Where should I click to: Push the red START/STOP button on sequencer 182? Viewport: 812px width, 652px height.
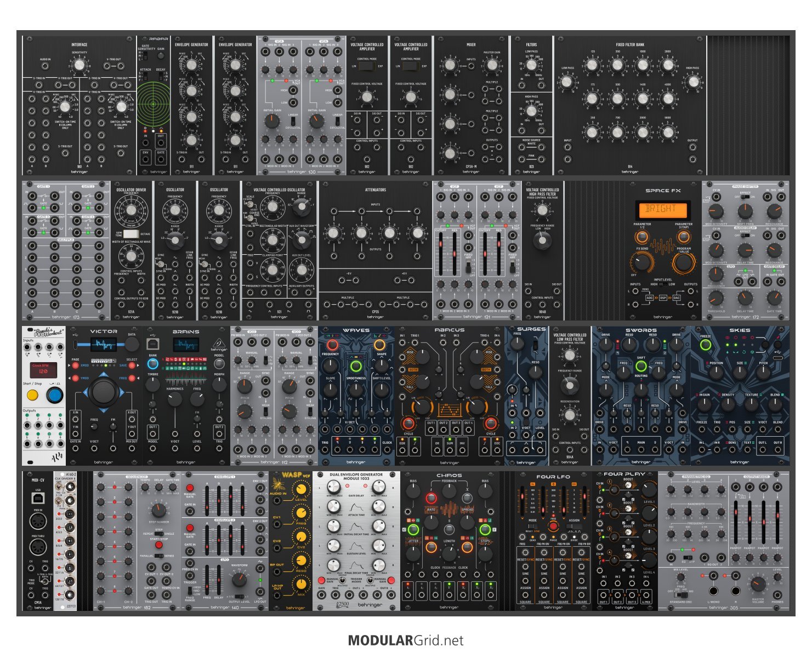pos(159,546)
